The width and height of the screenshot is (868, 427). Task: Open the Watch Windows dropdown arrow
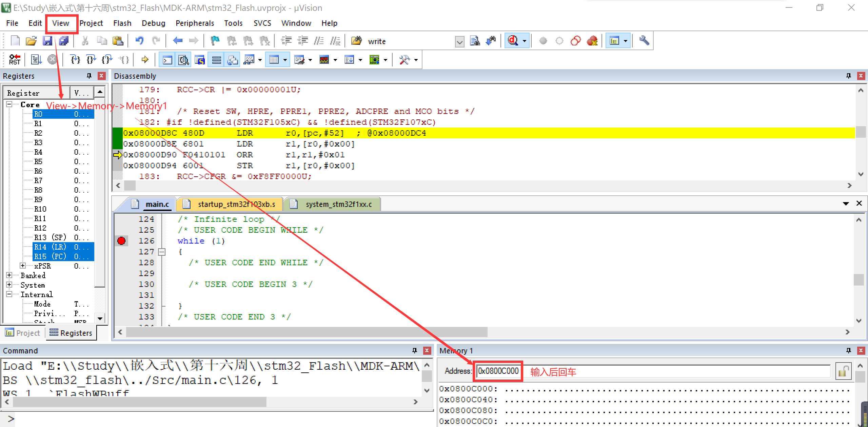[x=259, y=59]
